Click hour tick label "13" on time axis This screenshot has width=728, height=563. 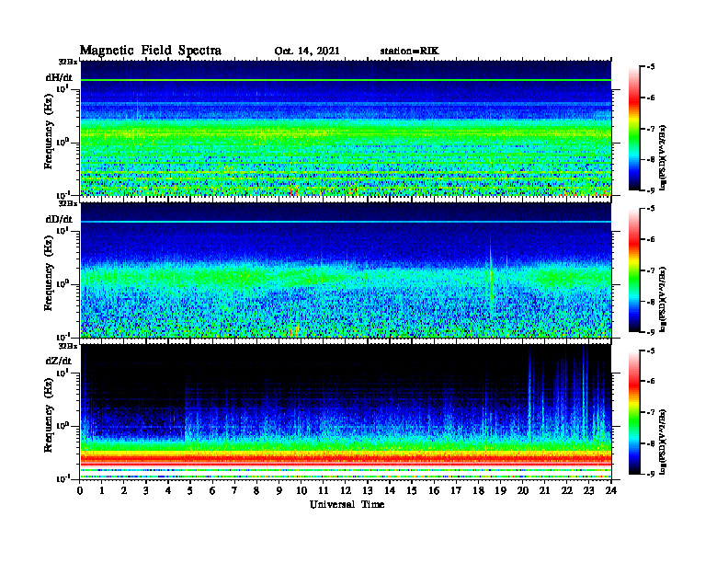tap(368, 490)
